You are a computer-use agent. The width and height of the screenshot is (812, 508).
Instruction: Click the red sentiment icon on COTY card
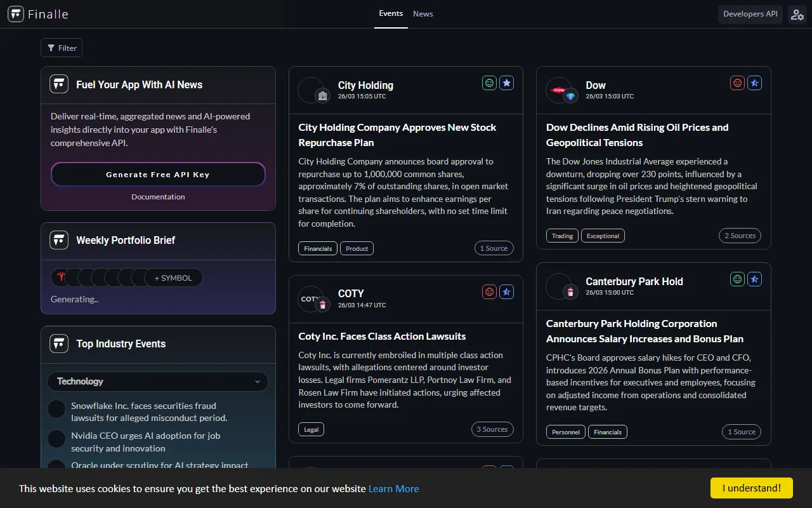click(x=489, y=291)
